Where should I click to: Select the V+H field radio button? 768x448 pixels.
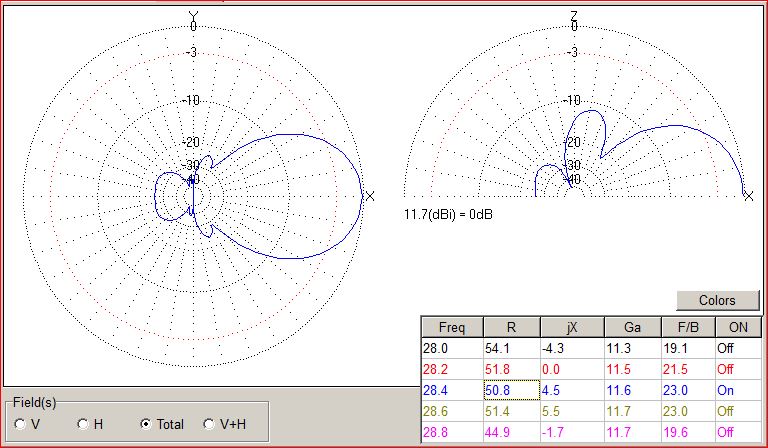coord(209,424)
